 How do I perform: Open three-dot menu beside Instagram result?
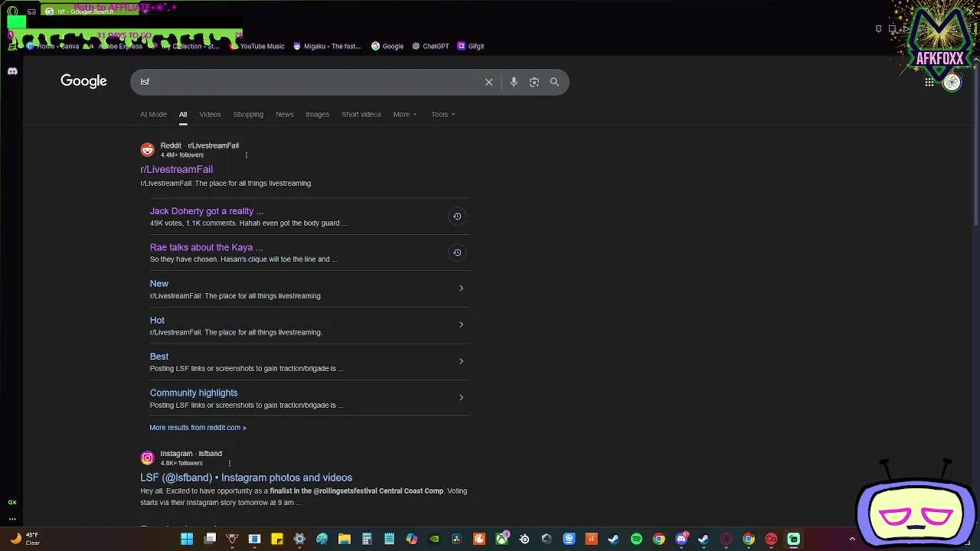tap(229, 463)
